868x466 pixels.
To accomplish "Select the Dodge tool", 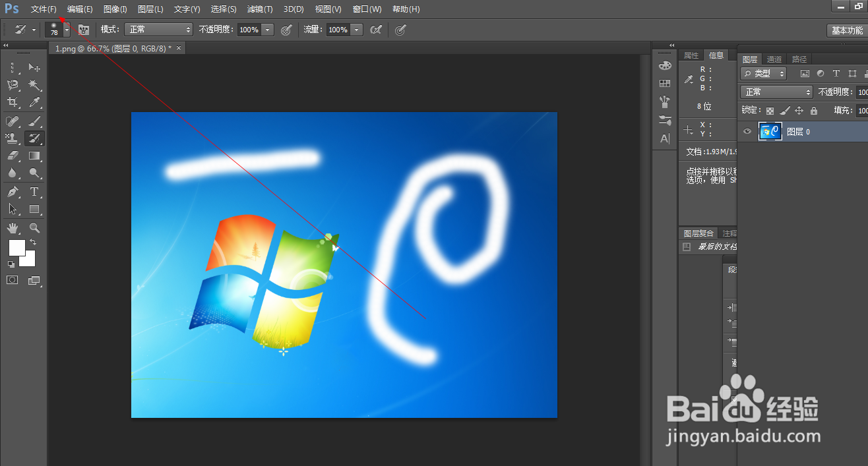I will [x=34, y=173].
